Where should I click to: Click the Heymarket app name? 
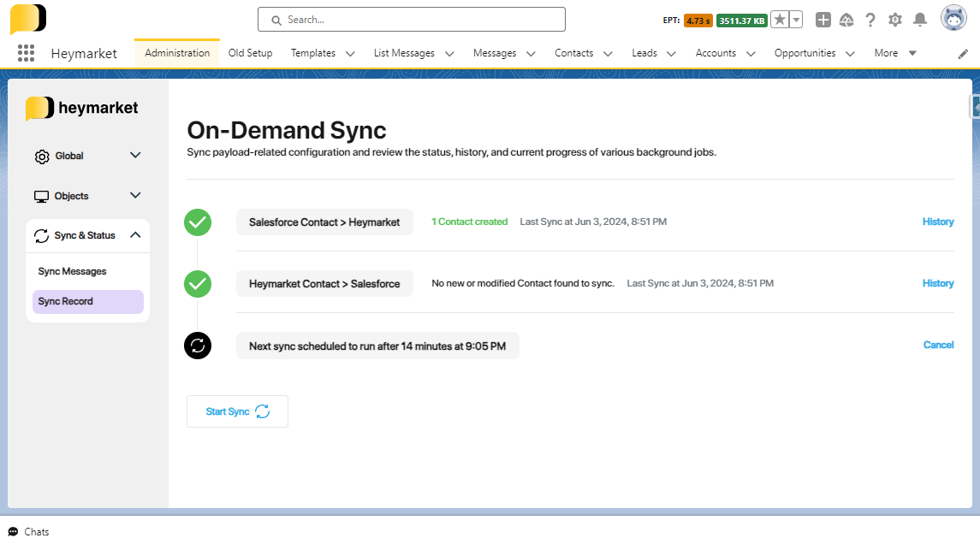click(x=84, y=54)
